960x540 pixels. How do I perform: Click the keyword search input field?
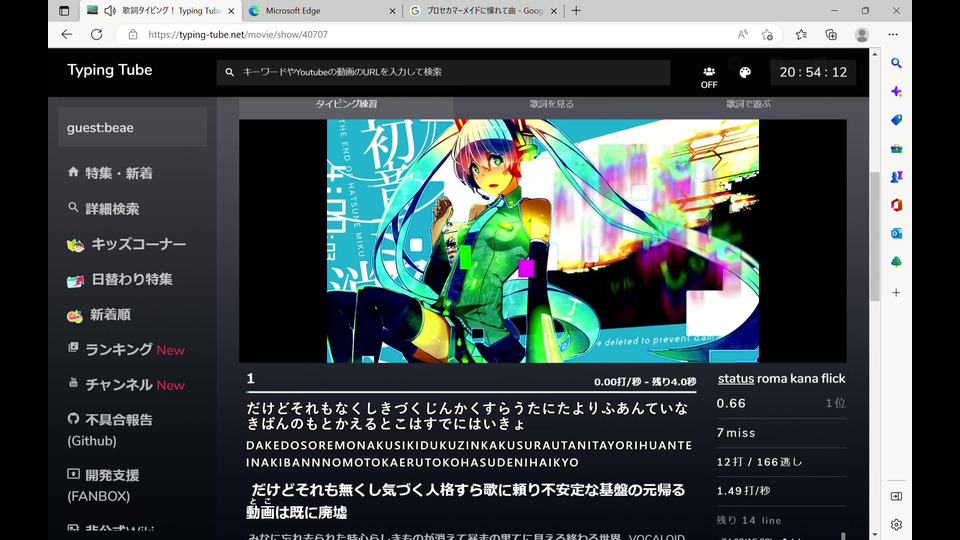tap(443, 72)
